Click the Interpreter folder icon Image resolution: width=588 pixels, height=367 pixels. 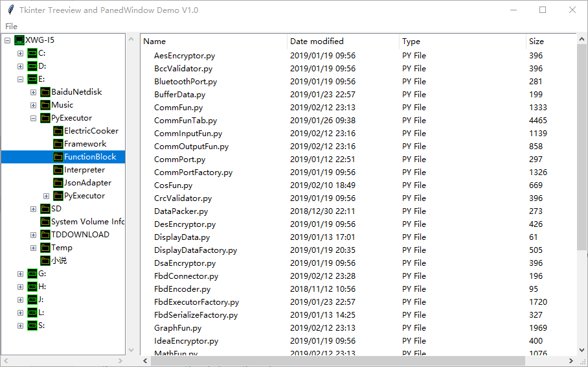pos(58,170)
